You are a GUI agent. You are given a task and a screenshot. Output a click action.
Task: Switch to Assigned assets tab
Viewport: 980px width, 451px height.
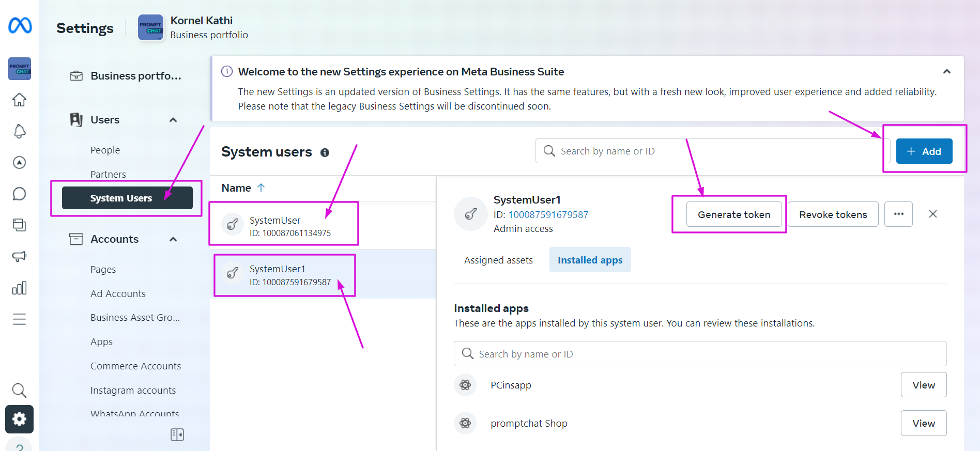(x=498, y=260)
